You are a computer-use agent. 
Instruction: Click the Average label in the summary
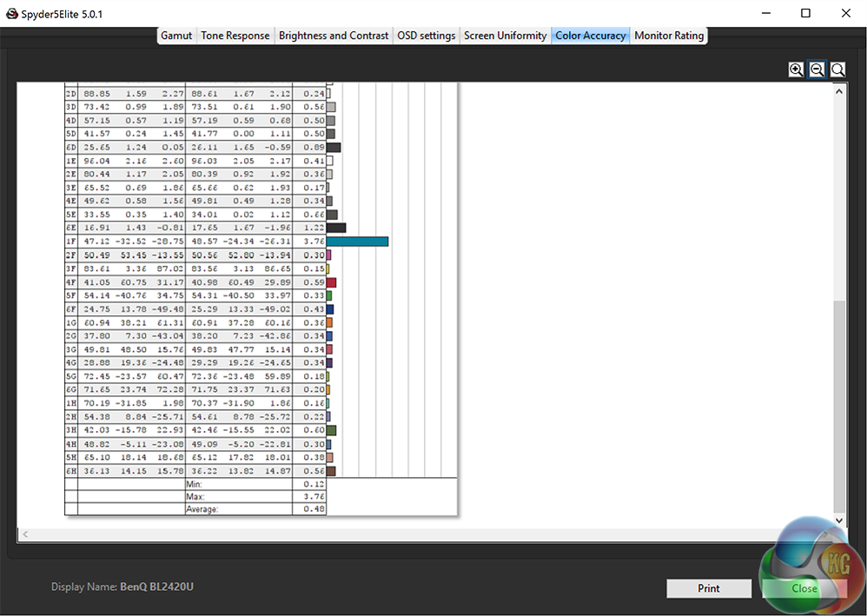[202, 509]
